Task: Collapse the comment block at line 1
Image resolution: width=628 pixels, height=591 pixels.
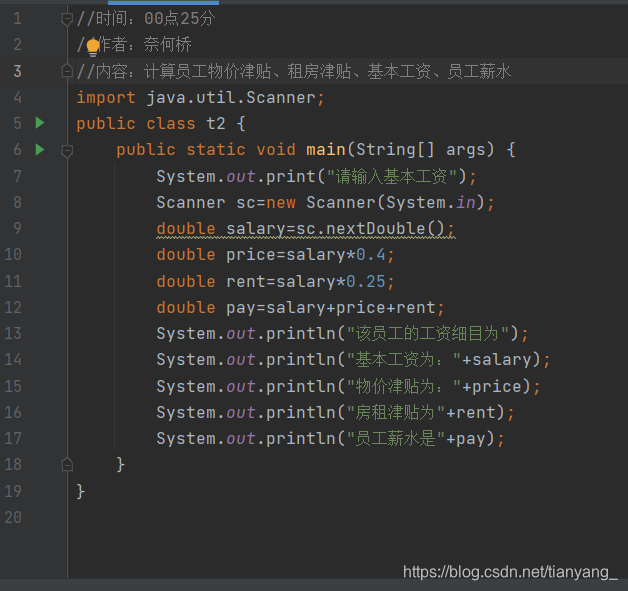Action: (66, 19)
